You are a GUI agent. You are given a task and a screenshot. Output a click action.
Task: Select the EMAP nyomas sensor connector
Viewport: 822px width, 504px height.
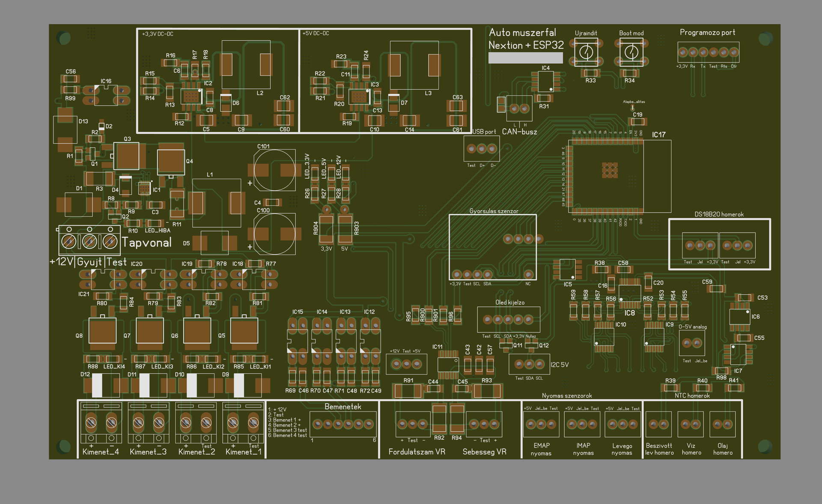pos(541,424)
